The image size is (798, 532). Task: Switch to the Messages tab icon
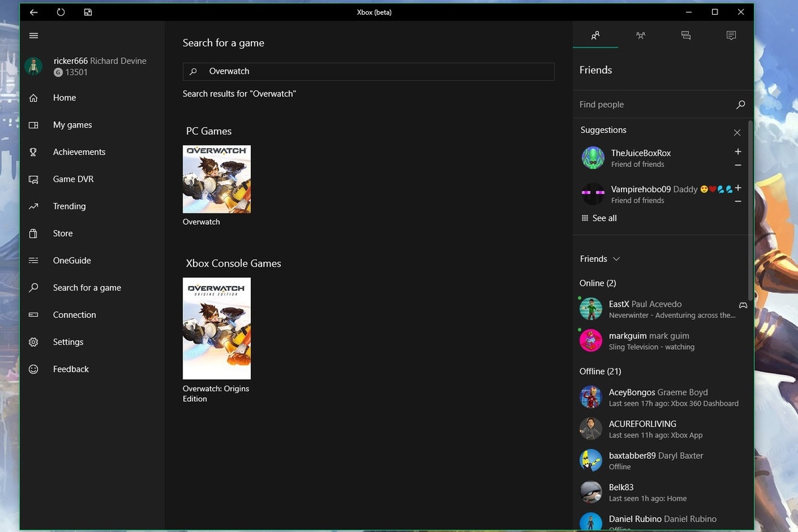click(x=686, y=35)
